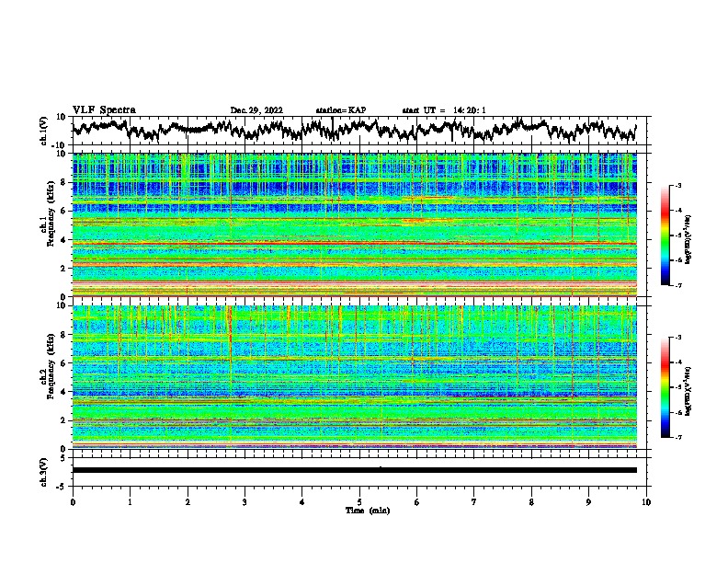Click the 3 tick on time axis
728x563 pixels.
245,502
